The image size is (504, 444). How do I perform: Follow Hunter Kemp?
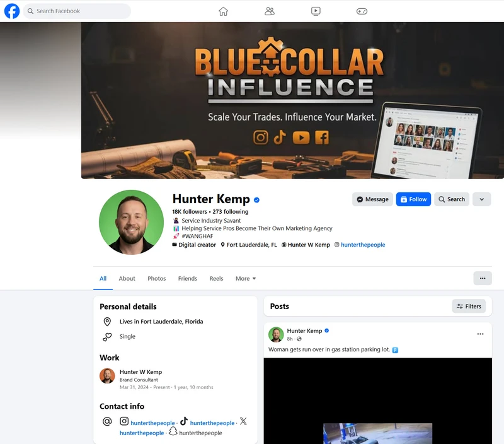413,199
